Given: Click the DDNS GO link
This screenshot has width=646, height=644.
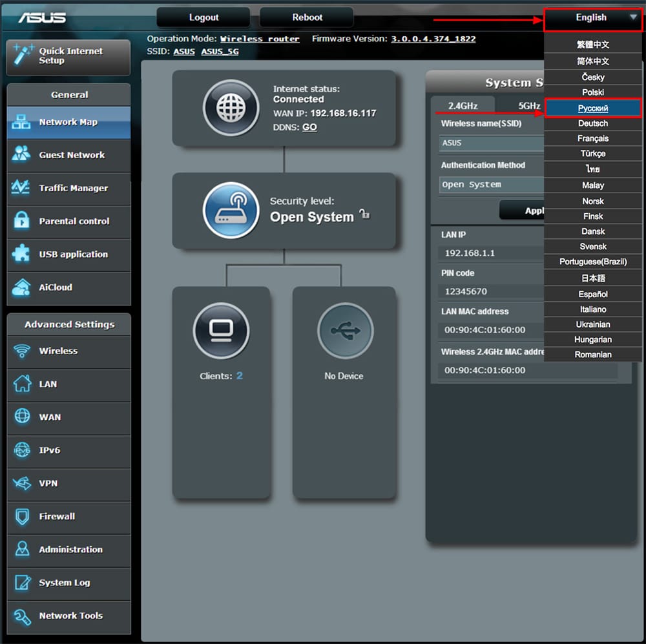Looking at the screenshot, I should pos(309,127).
